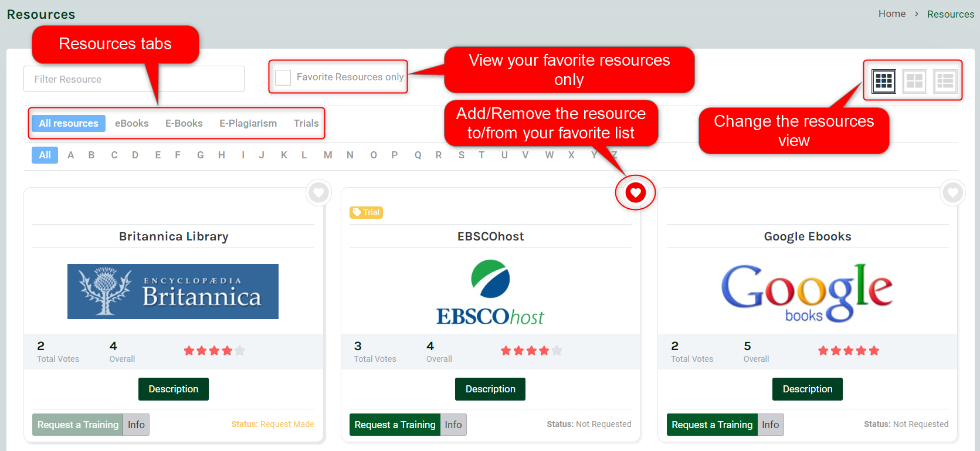Filter resources by letter I
Screen dimensions: 980x451
click(243, 155)
